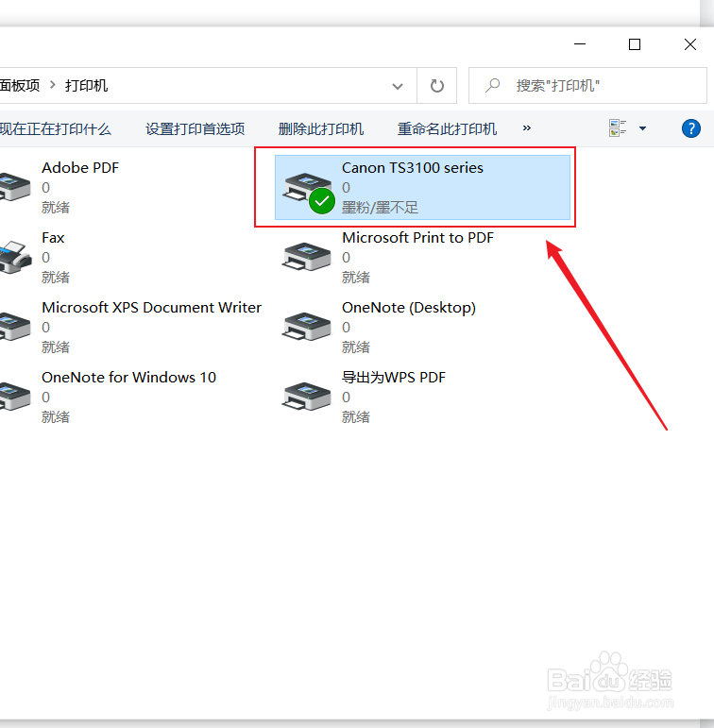Maximize the printers window
This screenshot has height=728, width=714.
click(x=635, y=44)
